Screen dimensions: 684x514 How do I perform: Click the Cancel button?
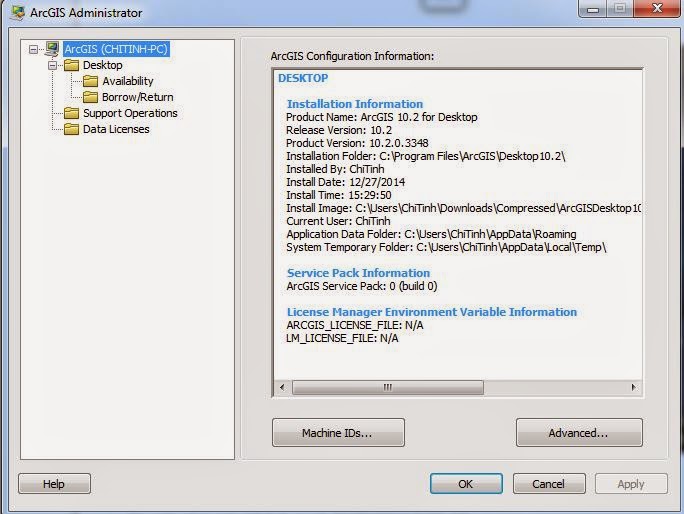click(x=549, y=483)
